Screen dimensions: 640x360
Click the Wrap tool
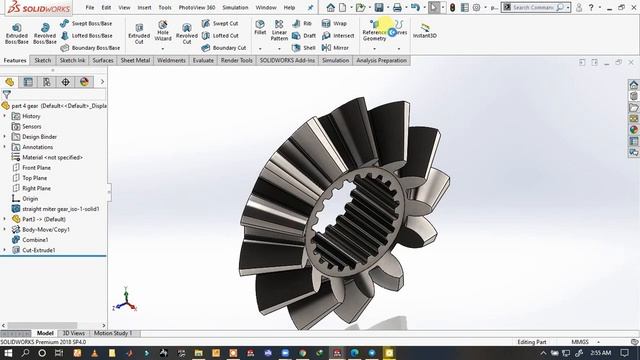pos(334,24)
